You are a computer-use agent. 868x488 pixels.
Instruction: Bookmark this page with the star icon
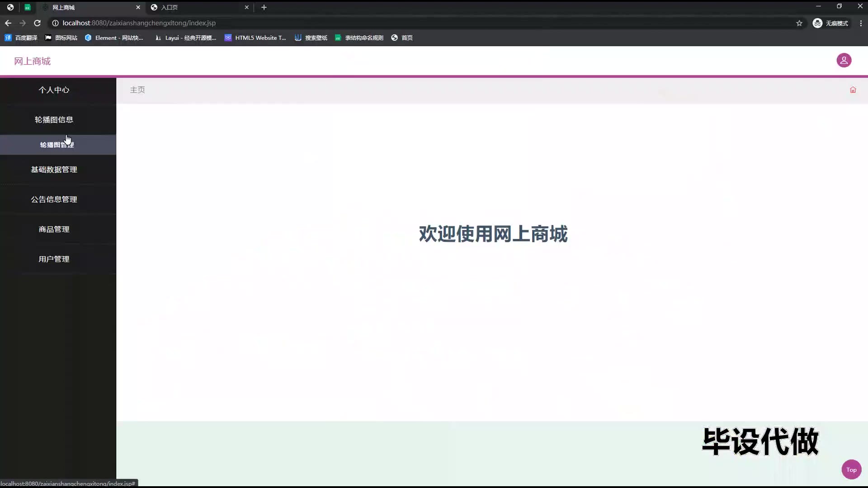(799, 23)
